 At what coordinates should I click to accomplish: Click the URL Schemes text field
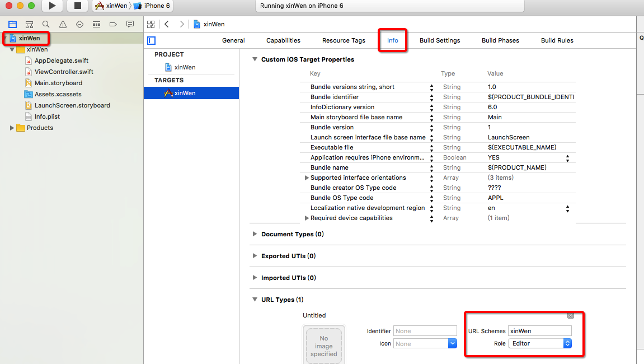click(539, 331)
